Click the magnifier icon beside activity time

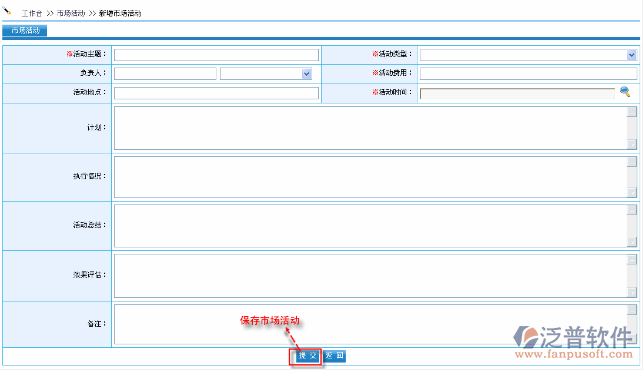(625, 91)
